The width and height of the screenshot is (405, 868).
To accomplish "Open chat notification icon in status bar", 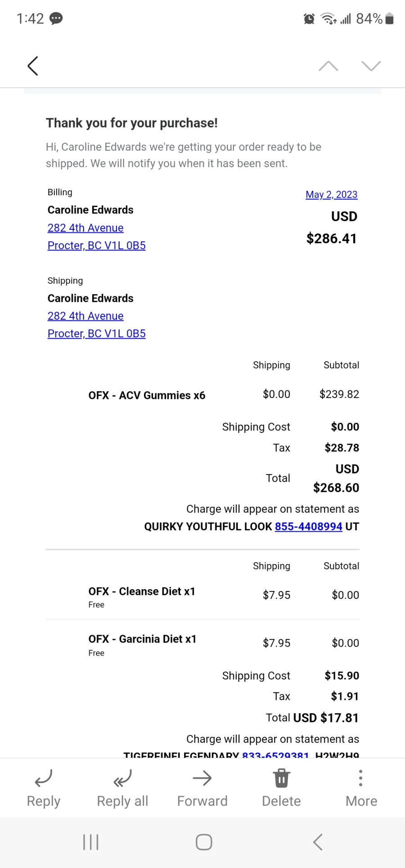I will click(x=56, y=18).
